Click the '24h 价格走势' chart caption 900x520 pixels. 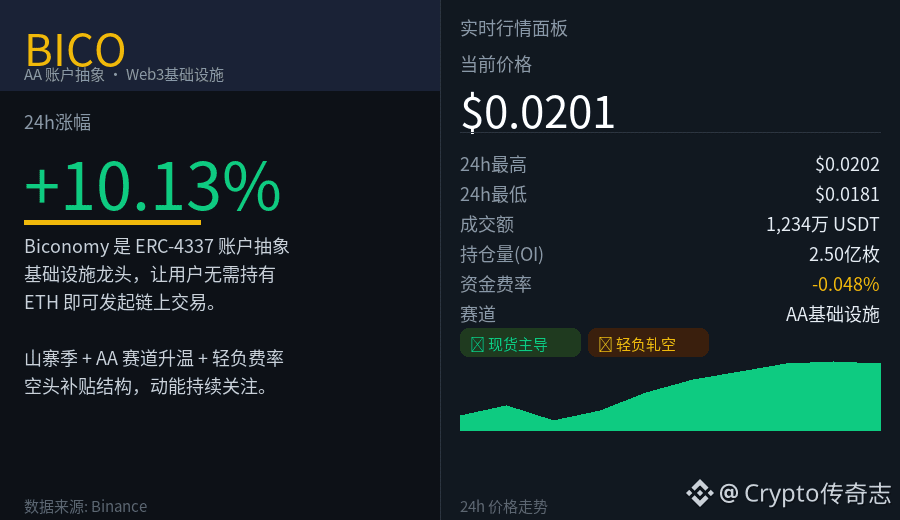pos(503,507)
